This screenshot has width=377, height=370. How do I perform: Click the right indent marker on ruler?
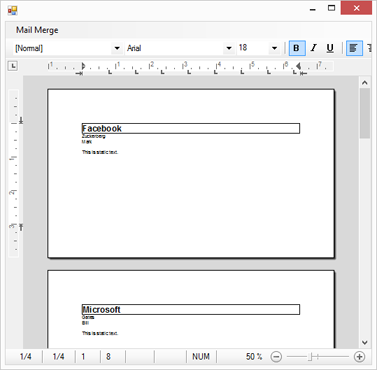[x=299, y=66]
